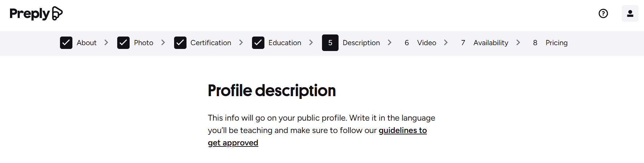644x163 pixels.
Task: Click the chevron arrow after Video
Action: tap(446, 42)
